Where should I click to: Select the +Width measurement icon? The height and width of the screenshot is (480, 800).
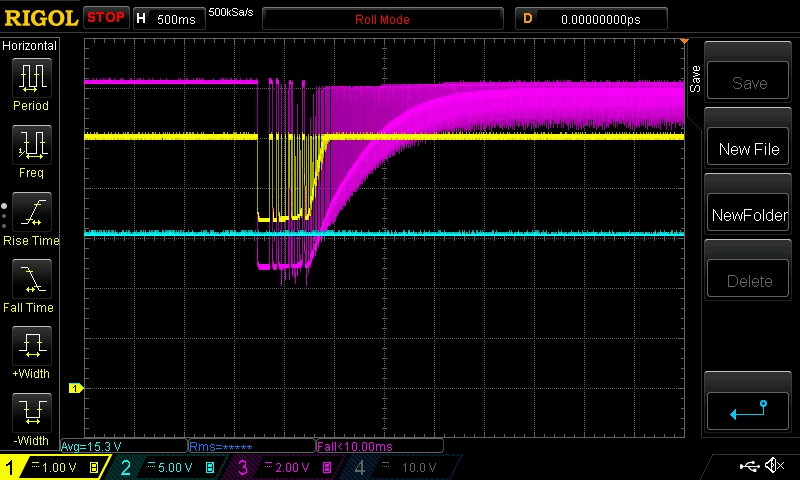31,348
